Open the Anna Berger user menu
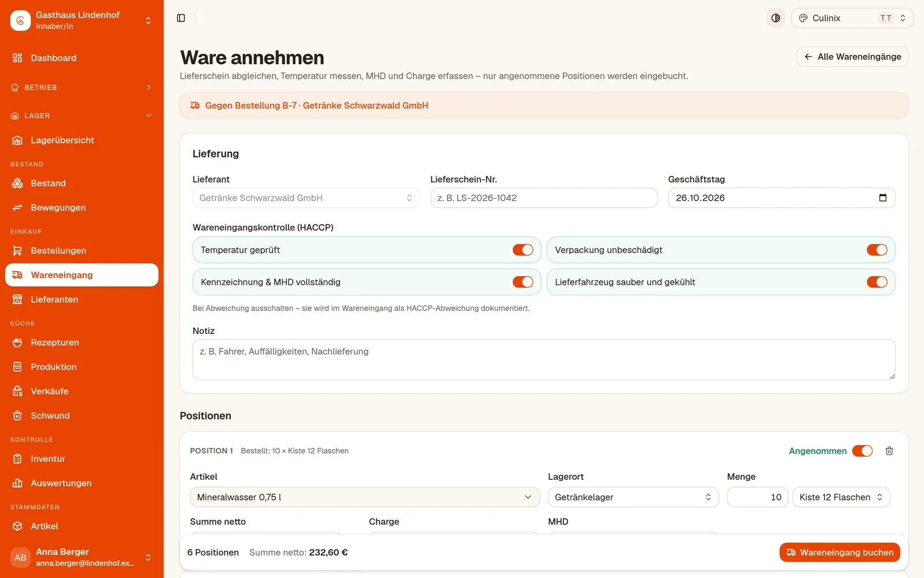The height and width of the screenshot is (578, 924). pos(81,557)
